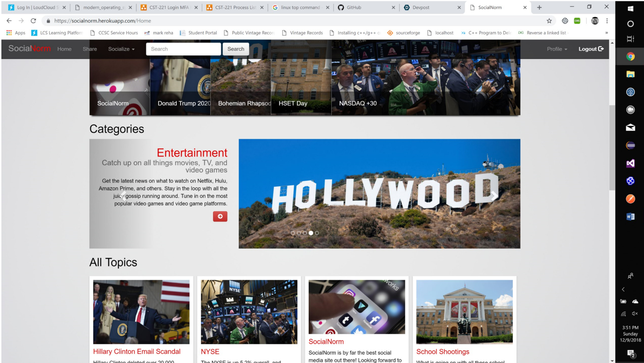The width and height of the screenshot is (644, 363).
Task: Open Cortana circle icon on taskbar
Action: click(630, 24)
